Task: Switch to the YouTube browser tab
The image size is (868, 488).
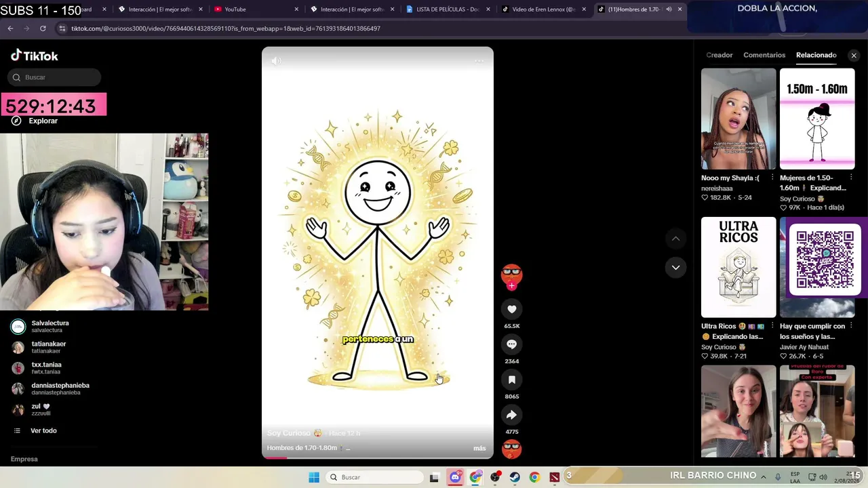Action: [x=255, y=9]
